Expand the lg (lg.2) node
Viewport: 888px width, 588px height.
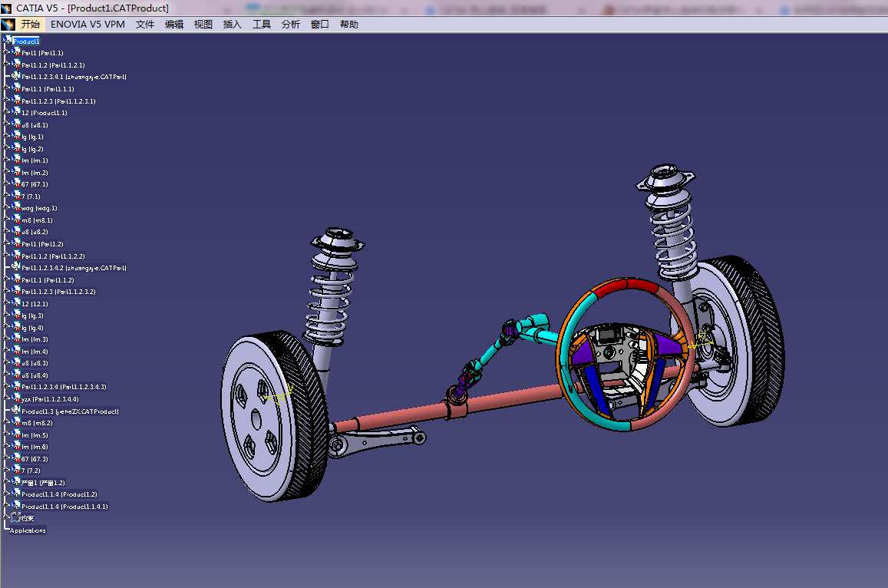click(5, 148)
